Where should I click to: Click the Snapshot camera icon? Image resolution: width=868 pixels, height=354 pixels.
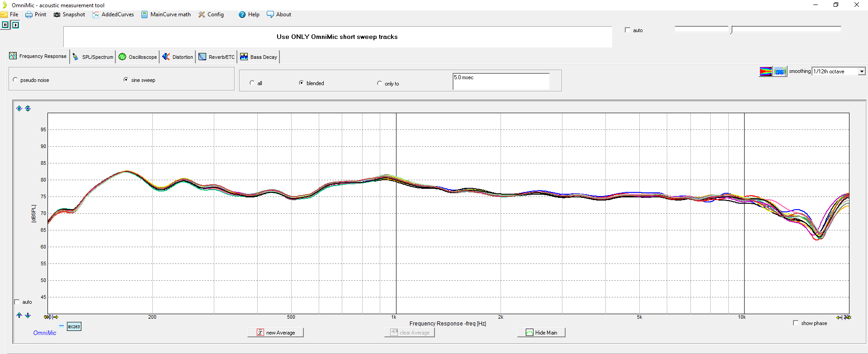(57, 14)
